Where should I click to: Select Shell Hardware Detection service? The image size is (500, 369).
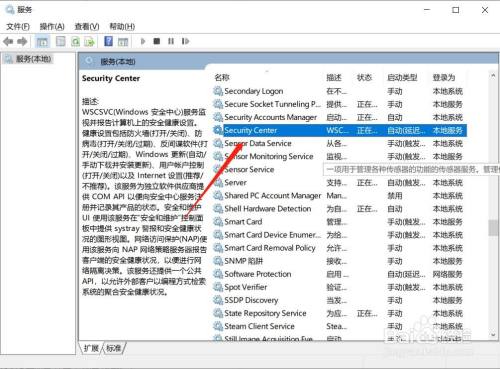click(x=340, y=209)
